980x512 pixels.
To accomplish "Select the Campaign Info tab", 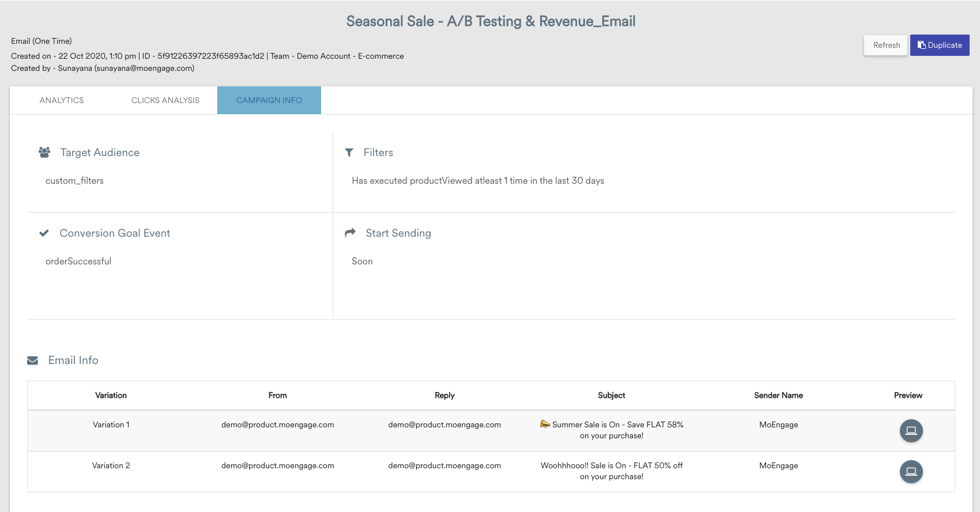I will pyautogui.click(x=269, y=100).
